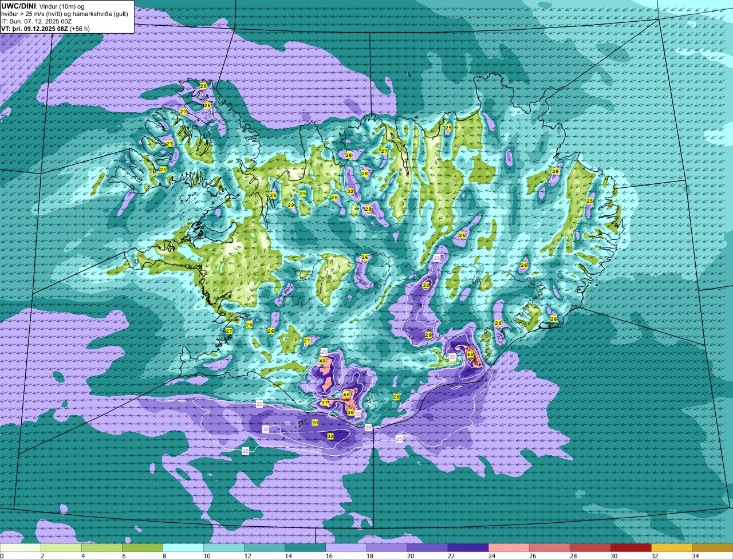
Task: Click the legend tick label 34
Action: point(695,557)
